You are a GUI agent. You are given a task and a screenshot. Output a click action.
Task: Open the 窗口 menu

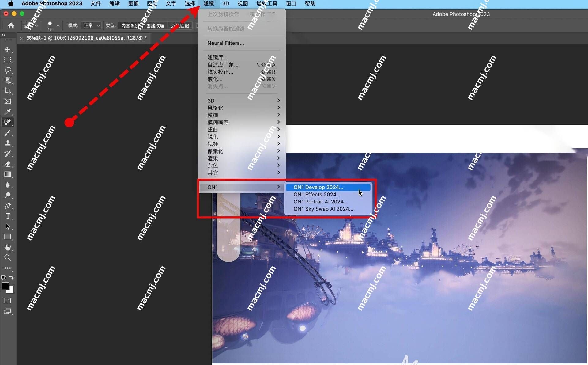point(291,4)
